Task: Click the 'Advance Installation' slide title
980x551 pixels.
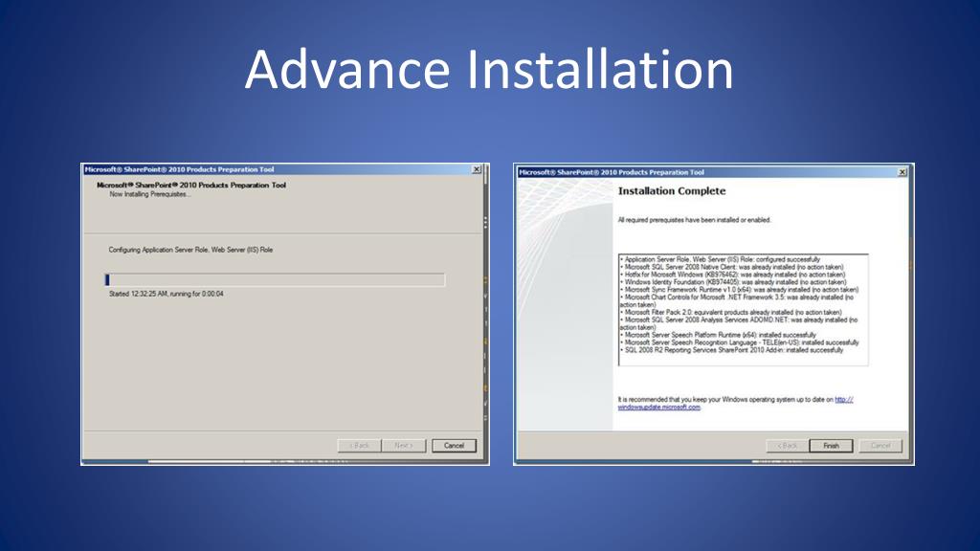Action: [489, 69]
